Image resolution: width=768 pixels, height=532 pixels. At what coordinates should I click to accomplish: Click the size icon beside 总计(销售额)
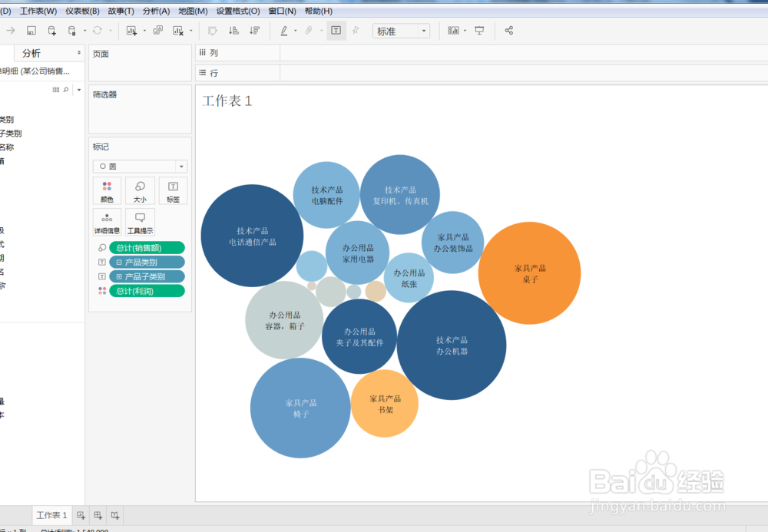102,248
